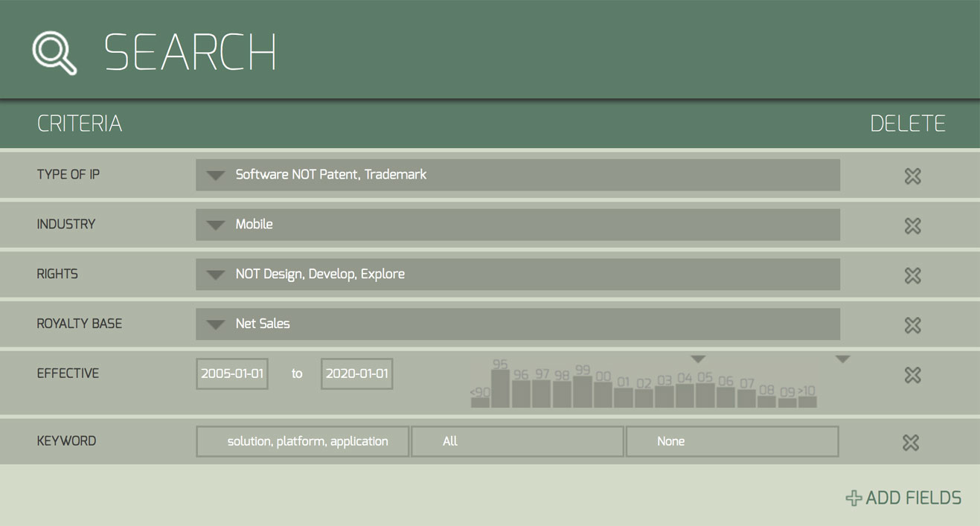980x526 pixels.
Task: Expand the Type of IP dropdown arrow
Action: pos(216,176)
